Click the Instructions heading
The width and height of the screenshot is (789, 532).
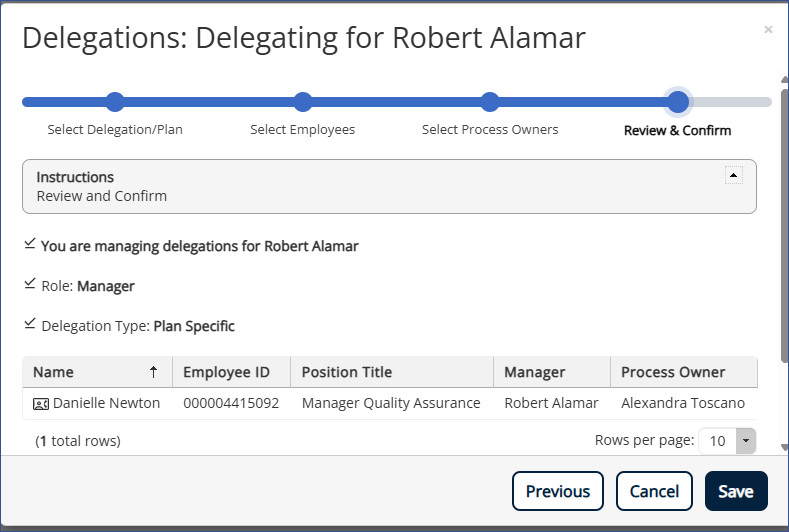click(x=75, y=177)
